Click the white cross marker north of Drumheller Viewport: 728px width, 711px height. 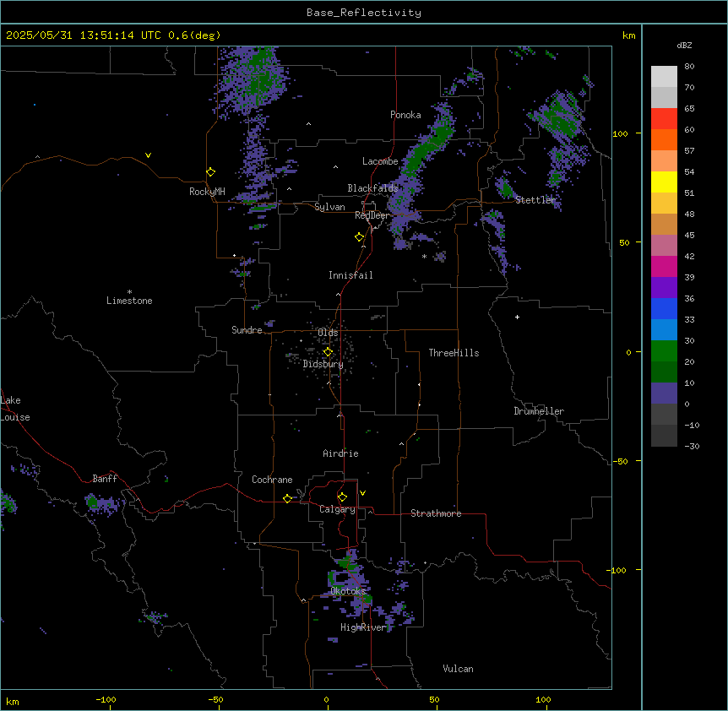tap(517, 317)
